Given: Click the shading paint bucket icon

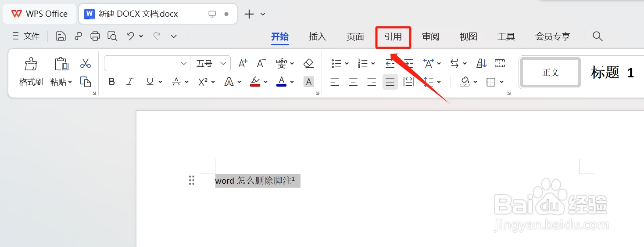Looking at the screenshot, I should pos(465,82).
